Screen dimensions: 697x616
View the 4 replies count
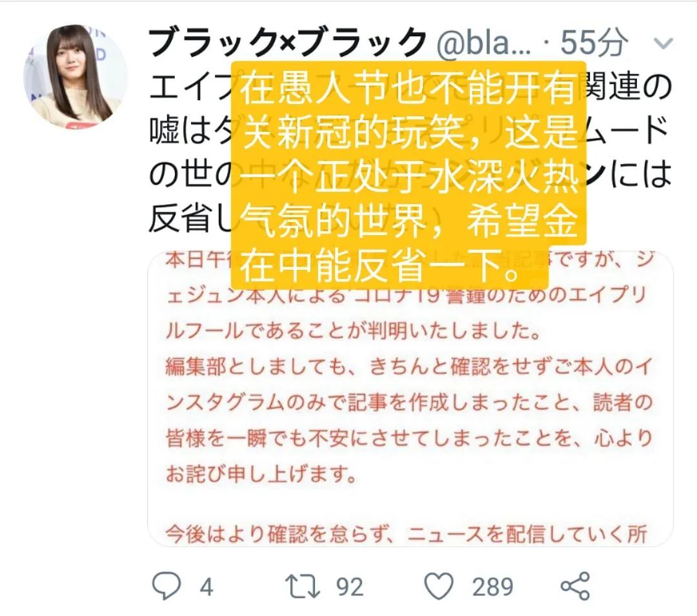tap(207, 587)
